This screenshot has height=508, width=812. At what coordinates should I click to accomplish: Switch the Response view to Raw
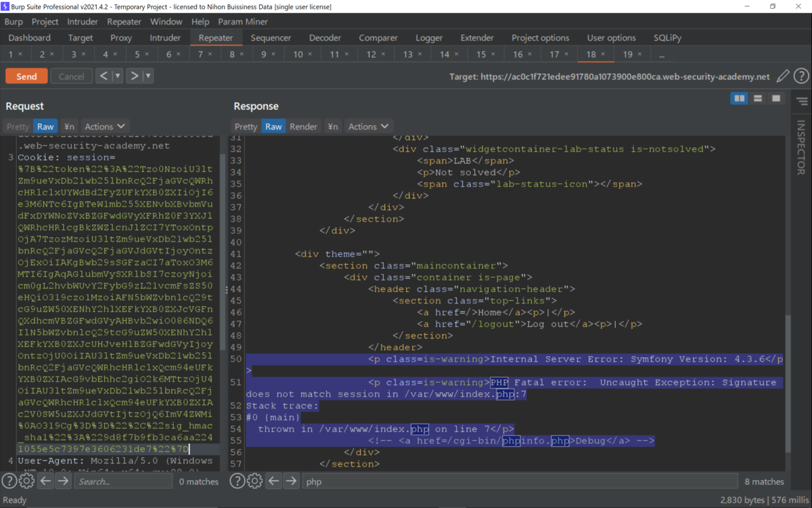pos(273,126)
